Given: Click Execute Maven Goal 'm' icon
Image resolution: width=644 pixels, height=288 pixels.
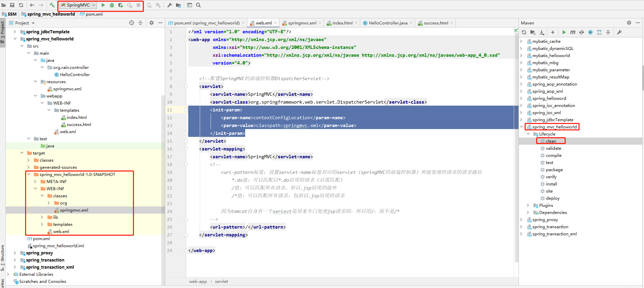Looking at the screenshot, I should (573, 32).
